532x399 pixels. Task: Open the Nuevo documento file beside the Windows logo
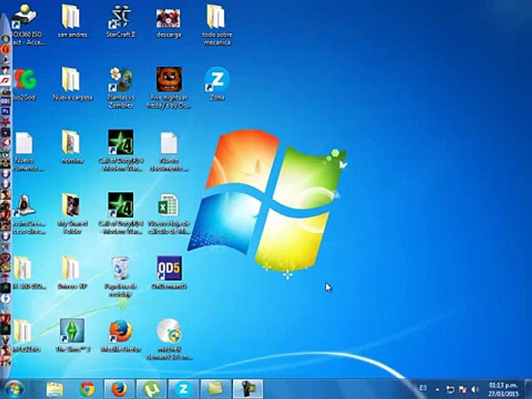(169, 151)
